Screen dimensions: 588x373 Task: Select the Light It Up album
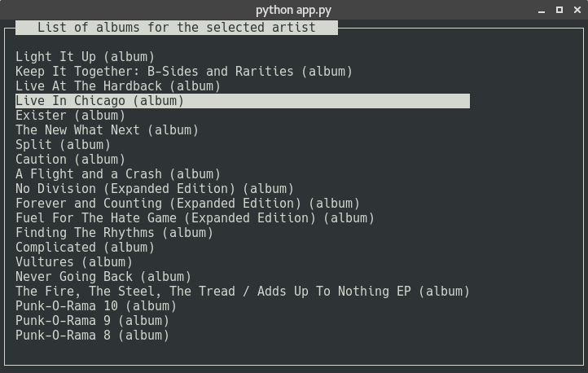pyautogui.click(x=85, y=57)
